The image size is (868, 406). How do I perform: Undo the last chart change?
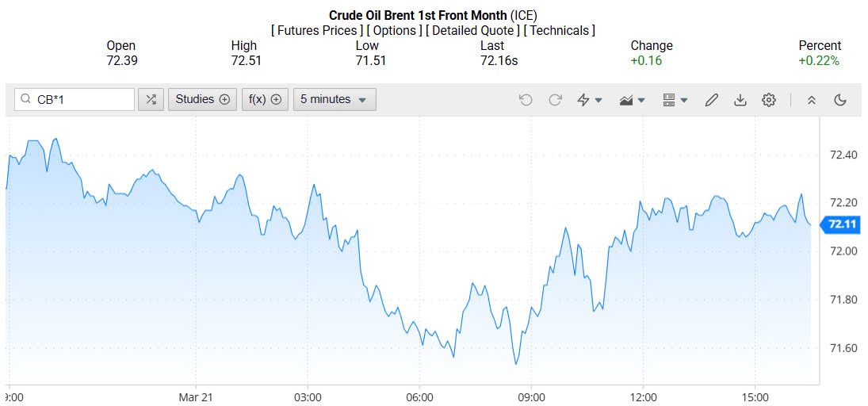[x=526, y=100]
